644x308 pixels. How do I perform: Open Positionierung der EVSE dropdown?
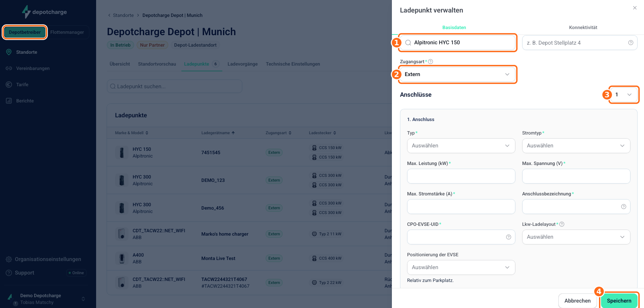point(461,267)
